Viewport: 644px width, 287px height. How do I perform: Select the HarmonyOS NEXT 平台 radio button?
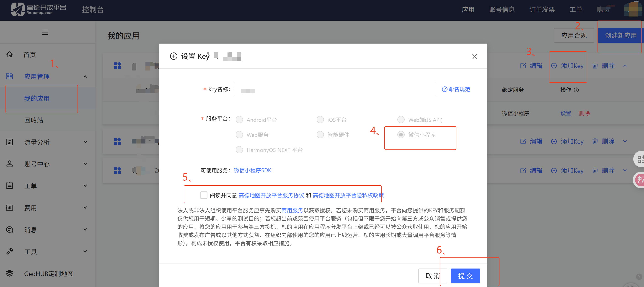pos(239,150)
